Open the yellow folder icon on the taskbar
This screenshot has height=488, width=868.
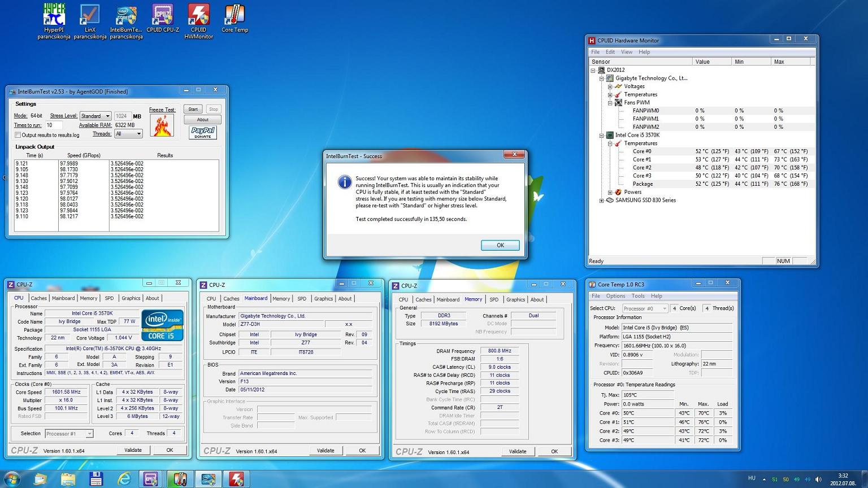pyautogui.click(x=68, y=479)
